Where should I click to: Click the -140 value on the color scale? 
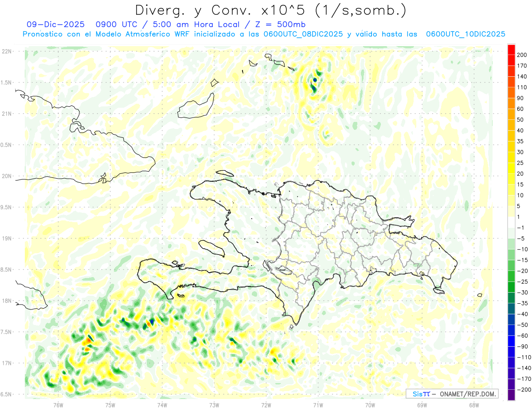[524, 368]
